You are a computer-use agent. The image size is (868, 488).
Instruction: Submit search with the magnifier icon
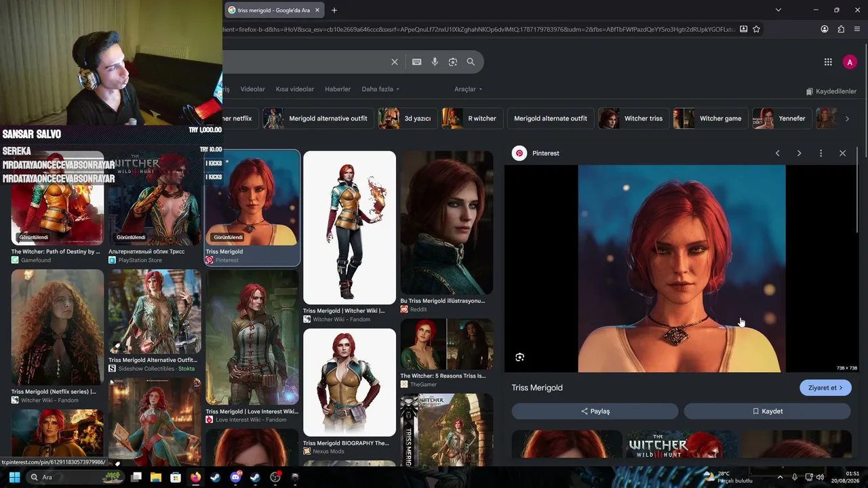(471, 62)
